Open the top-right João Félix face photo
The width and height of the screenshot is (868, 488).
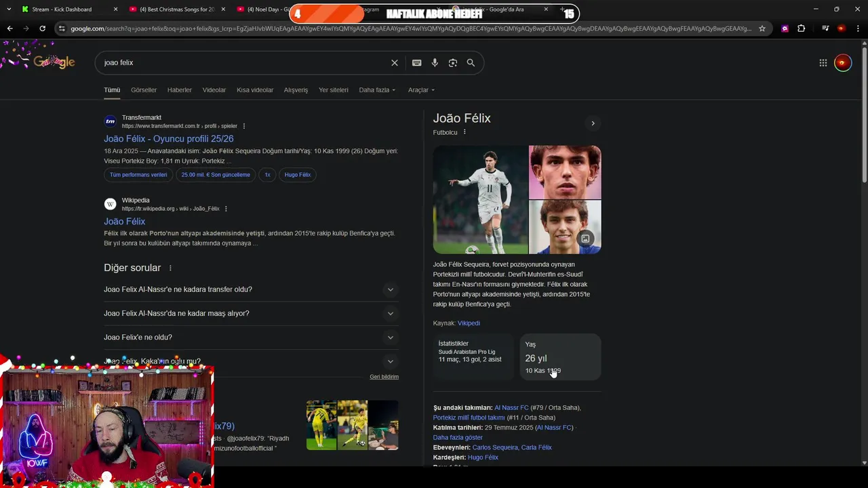[565, 172]
